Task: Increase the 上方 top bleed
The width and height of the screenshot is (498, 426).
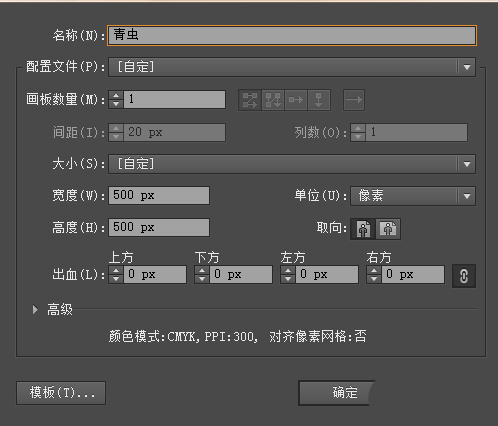Action: pos(116,270)
